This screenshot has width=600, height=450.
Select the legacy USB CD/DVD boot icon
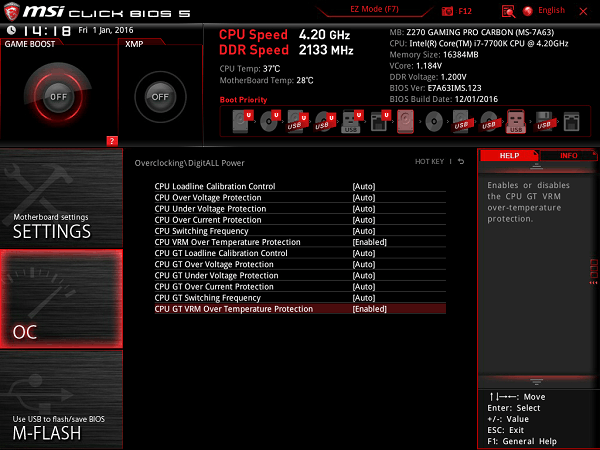tap(489, 121)
